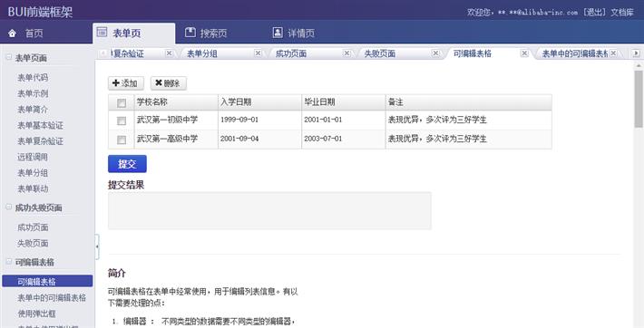
Task: Open 表单代码 in the sidebar
Action: (x=33, y=77)
